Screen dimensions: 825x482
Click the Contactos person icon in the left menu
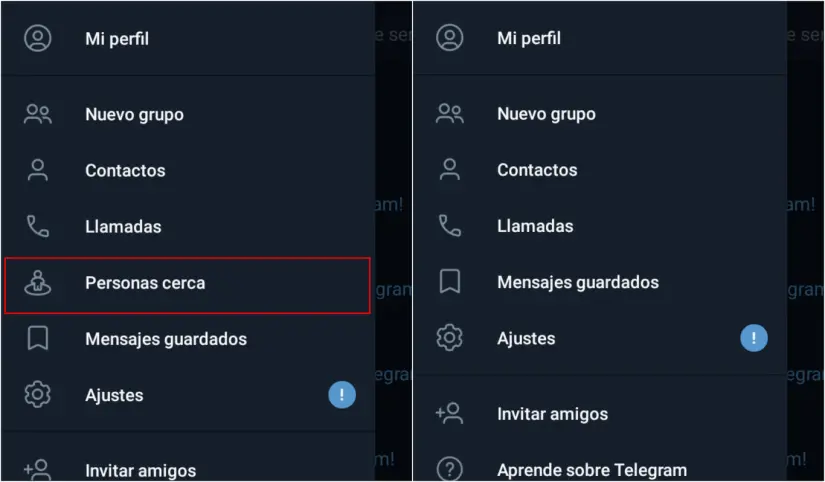click(38, 171)
